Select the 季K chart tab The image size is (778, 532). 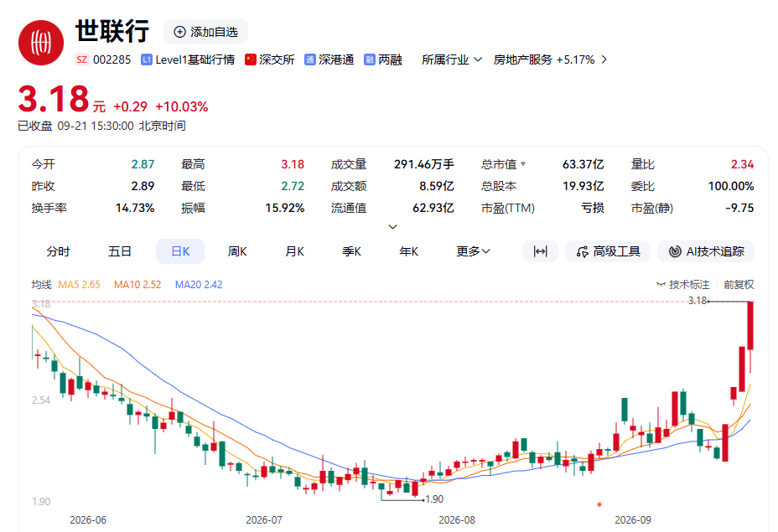(x=351, y=251)
